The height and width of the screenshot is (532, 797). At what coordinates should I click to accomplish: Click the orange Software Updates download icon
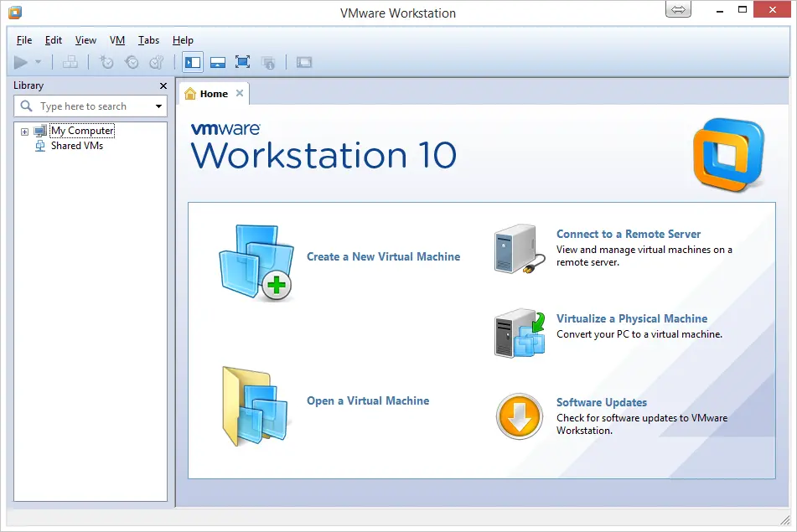click(519, 416)
